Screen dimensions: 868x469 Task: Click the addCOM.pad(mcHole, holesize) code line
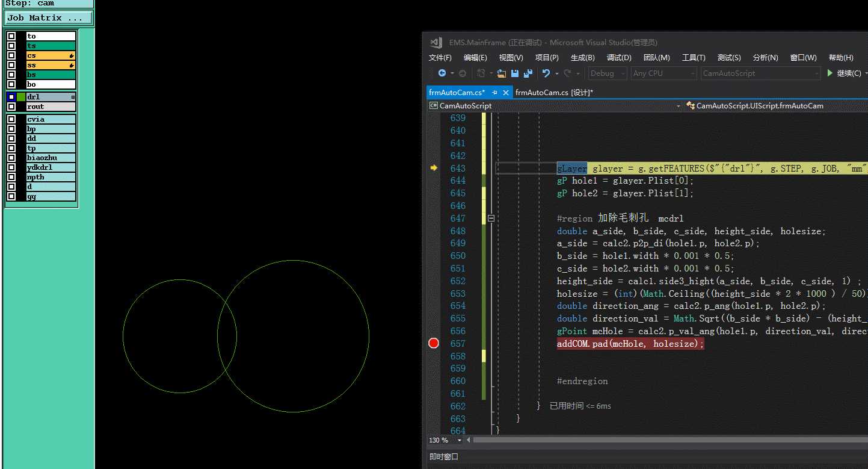[630, 344]
